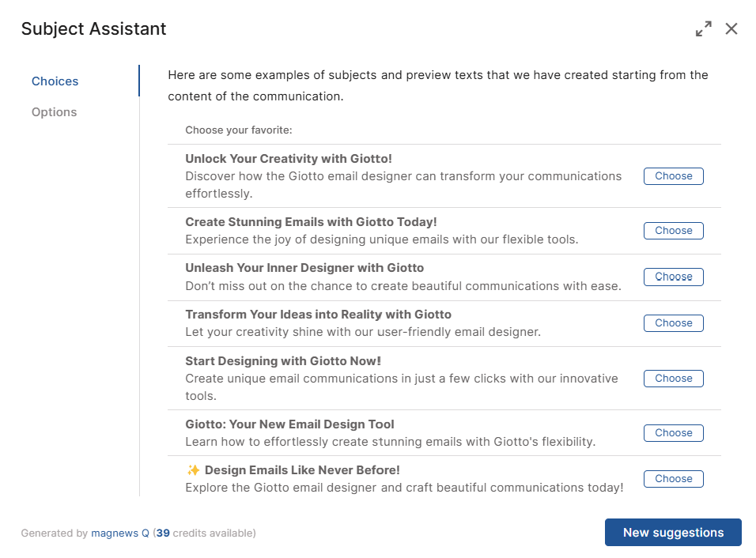Image resolution: width=756 pixels, height=558 pixels.
Task: Click preview text 'Explore the Giotto email designer'
Action: coord(405,488)
